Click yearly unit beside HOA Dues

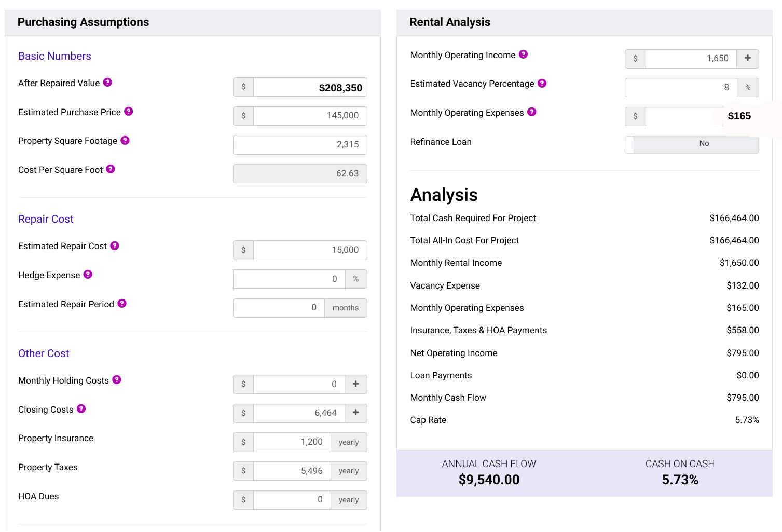click(x=348, y=500)
